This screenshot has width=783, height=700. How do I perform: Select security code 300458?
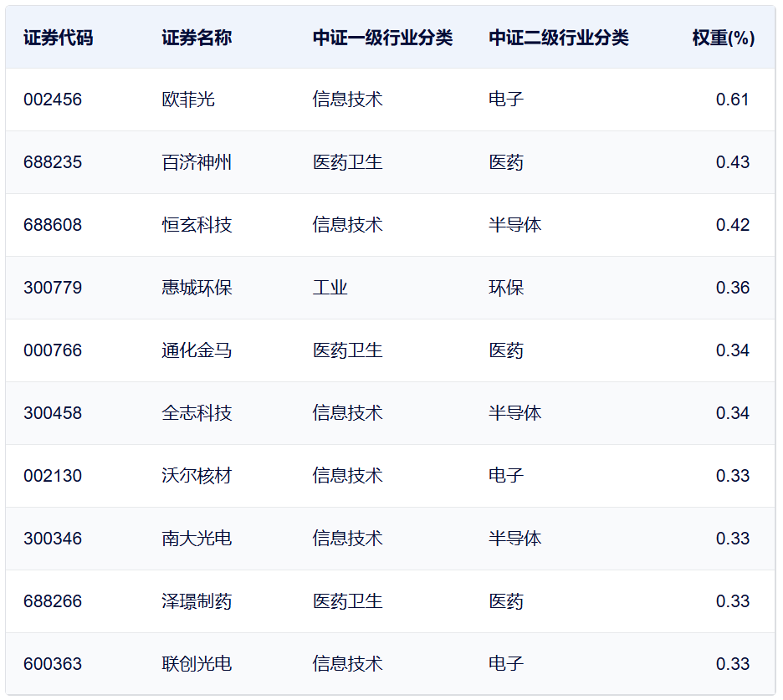pos(53,413)
